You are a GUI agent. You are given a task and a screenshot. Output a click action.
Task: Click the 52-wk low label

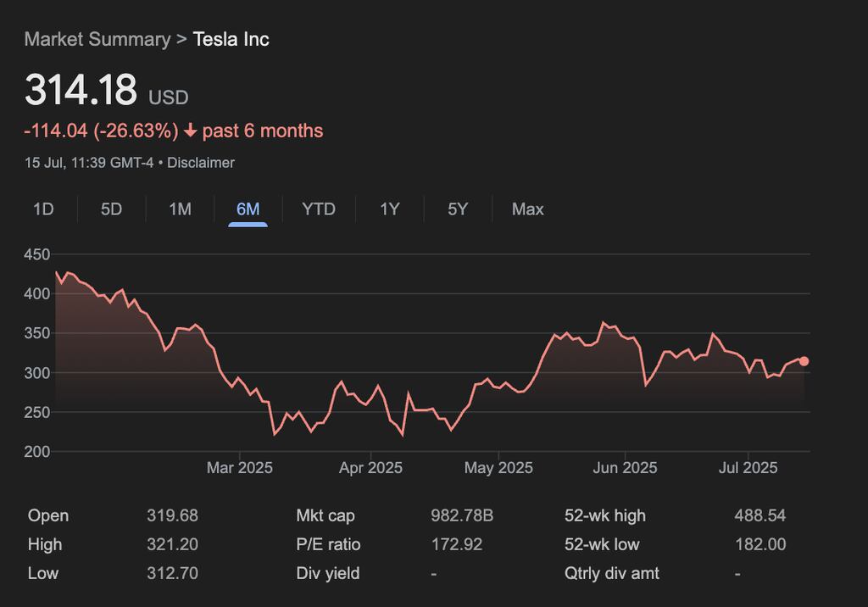click(602, 544)
